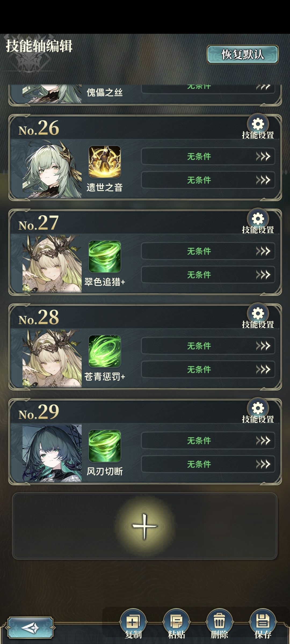The height and width of the screenshot is (644, 290).
Task: Tap the 删除 trash icon
Action: coord(219,621)
